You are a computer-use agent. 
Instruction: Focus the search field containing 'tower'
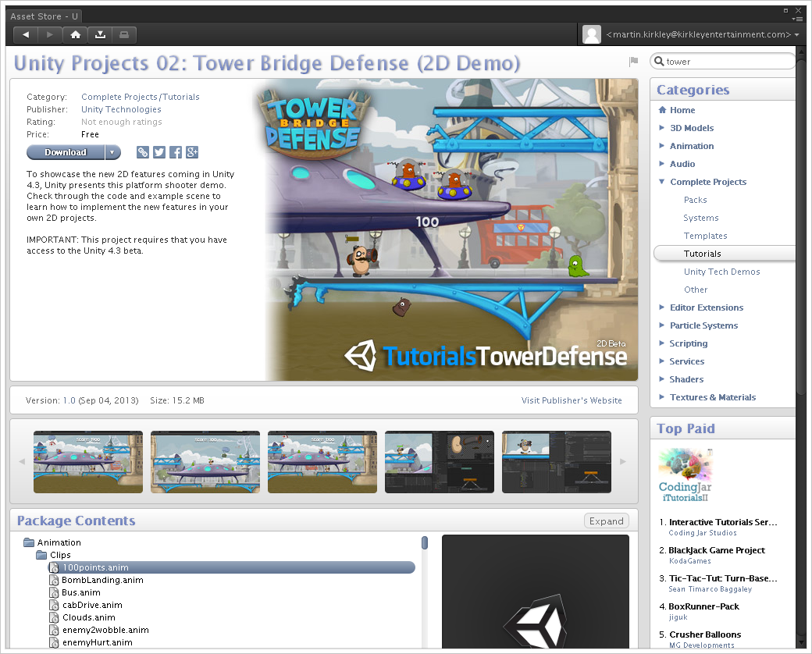coord(723,61)
